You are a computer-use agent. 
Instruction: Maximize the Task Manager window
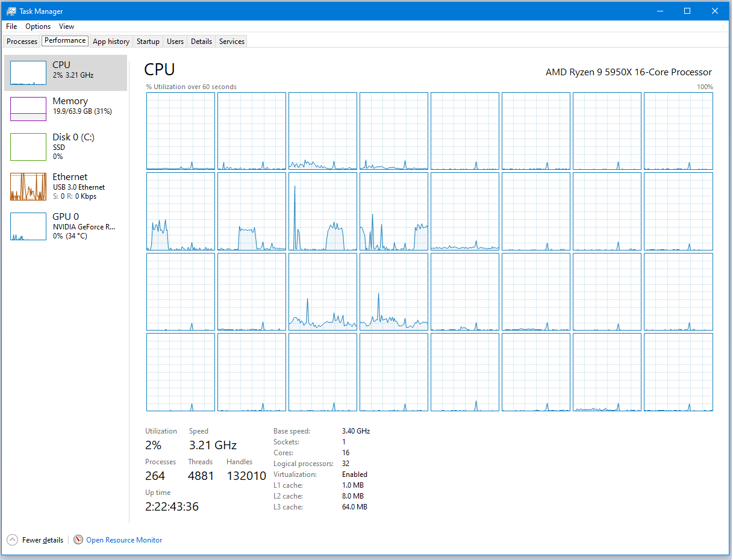(687, 11)
